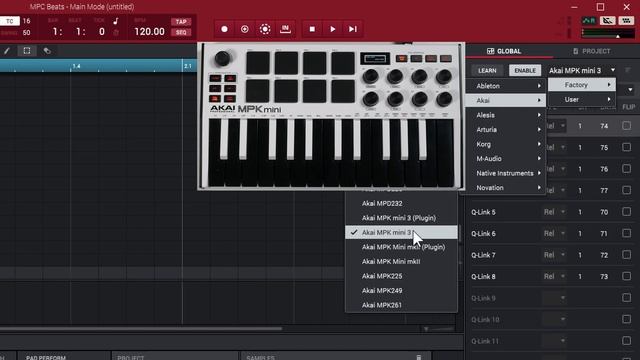Image resolution: width=640 pixels, height=360 pixels.
Task: Start playback with the Play button
Action: [x=333, y=29]
